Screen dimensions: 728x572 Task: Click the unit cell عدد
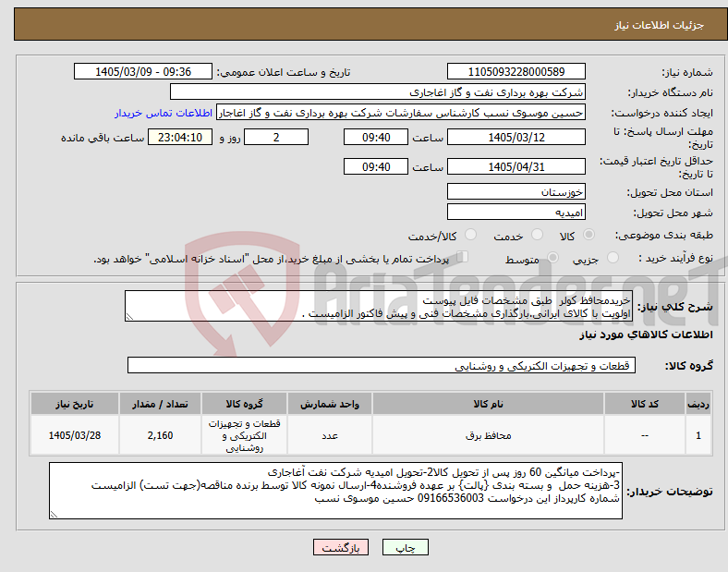[330, 435]
